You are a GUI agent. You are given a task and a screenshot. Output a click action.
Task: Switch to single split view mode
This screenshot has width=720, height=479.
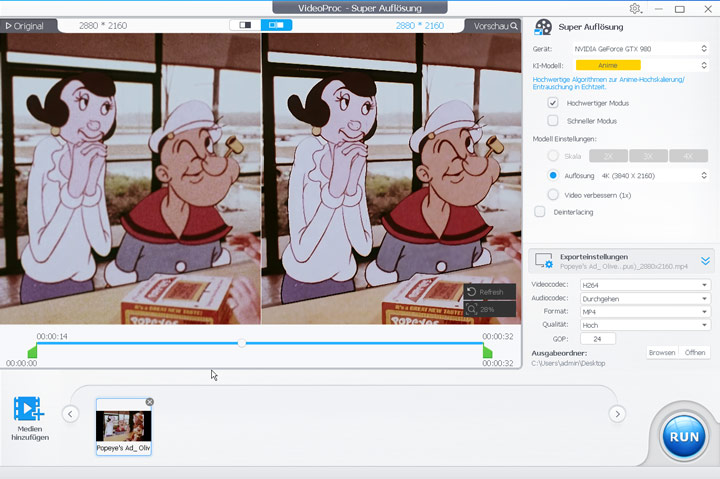pyautogui.click(x=245, y=25)
